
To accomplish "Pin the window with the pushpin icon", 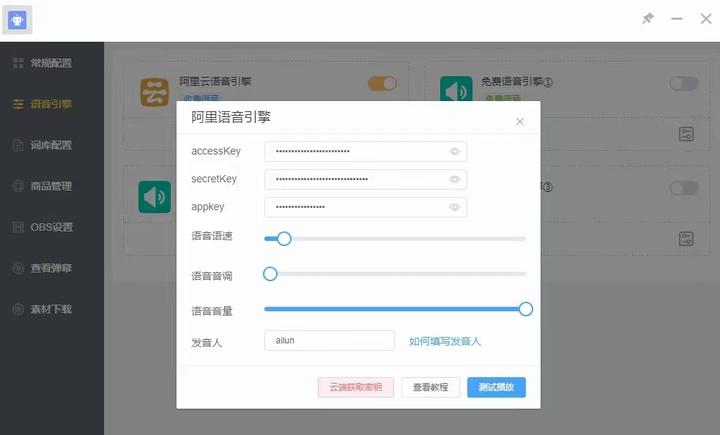I will click(x=647, y=18).
